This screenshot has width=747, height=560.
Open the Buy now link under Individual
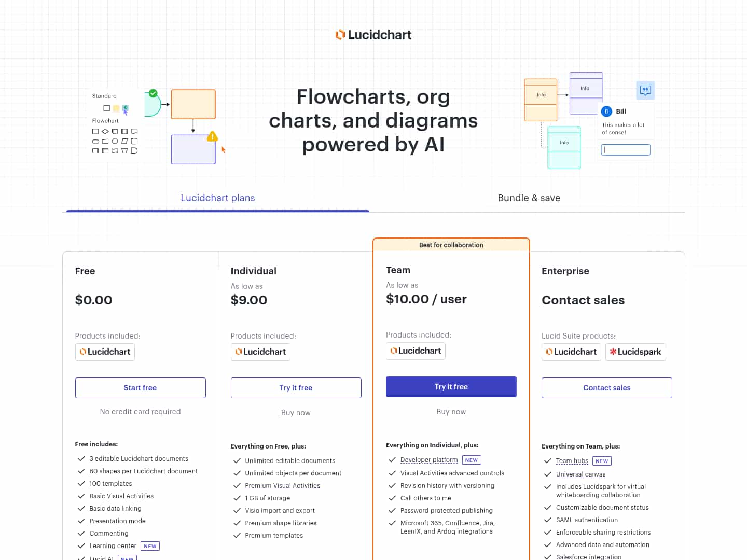[x=296, y=412]
